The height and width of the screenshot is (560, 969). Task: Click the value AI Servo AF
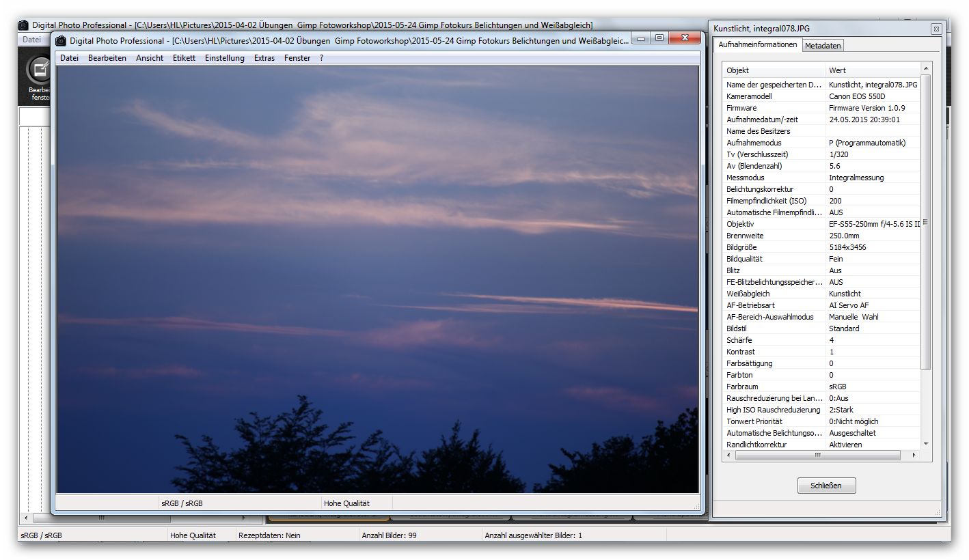click(x=849, y=305)
